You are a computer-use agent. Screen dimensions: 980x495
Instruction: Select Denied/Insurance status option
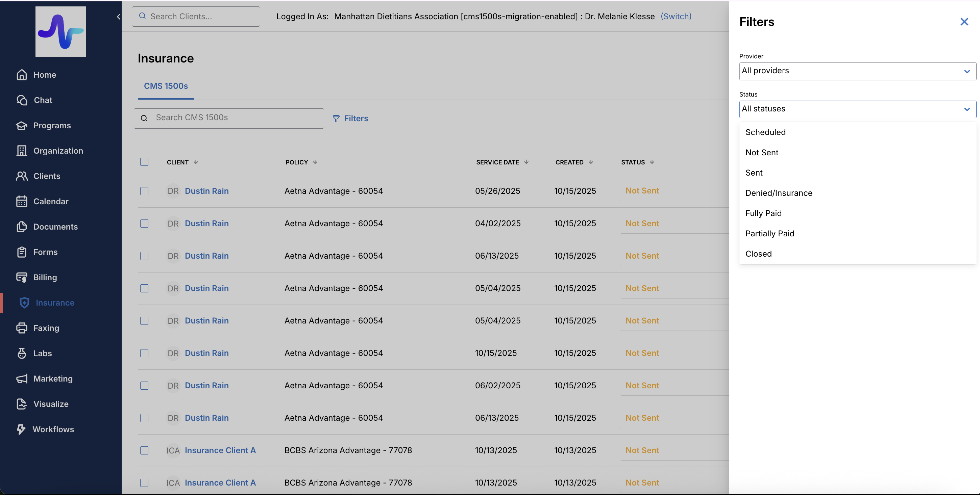tap(778, 193)
